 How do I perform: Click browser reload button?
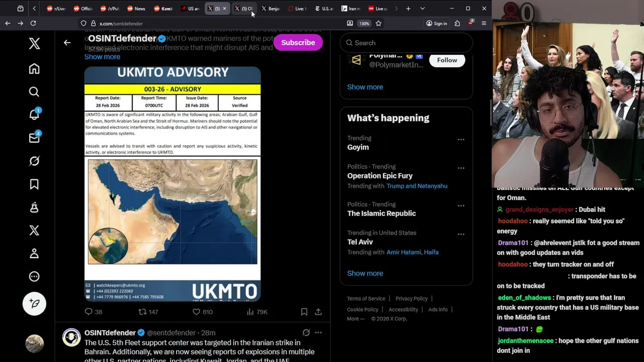33,23
